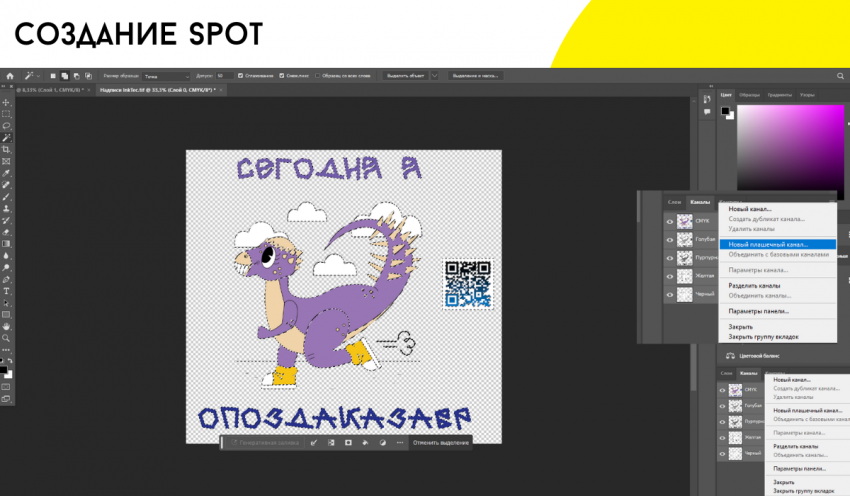This screenshot has width=850, height=496.
Task: Select the Rectangular Marquee tool
Action: 6,114
